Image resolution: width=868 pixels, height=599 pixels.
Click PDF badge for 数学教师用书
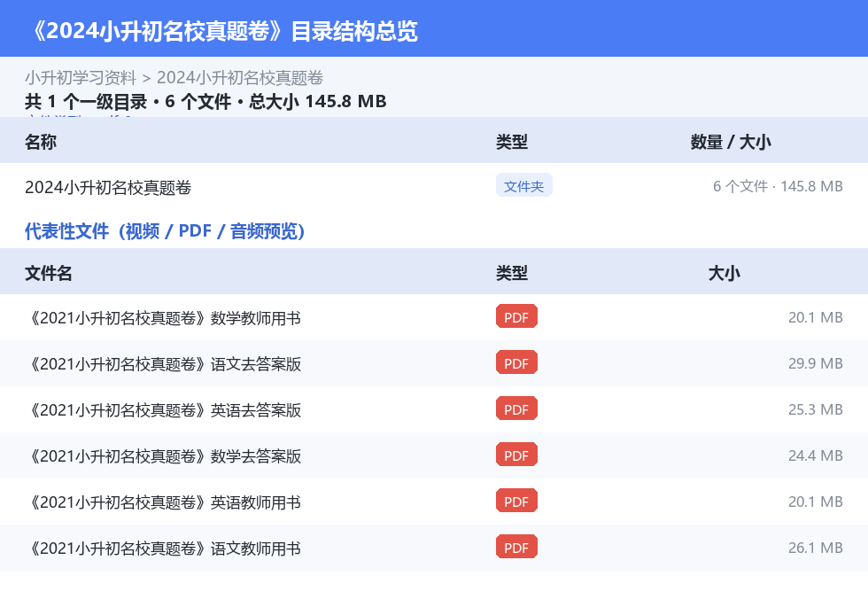coord(516,316)
